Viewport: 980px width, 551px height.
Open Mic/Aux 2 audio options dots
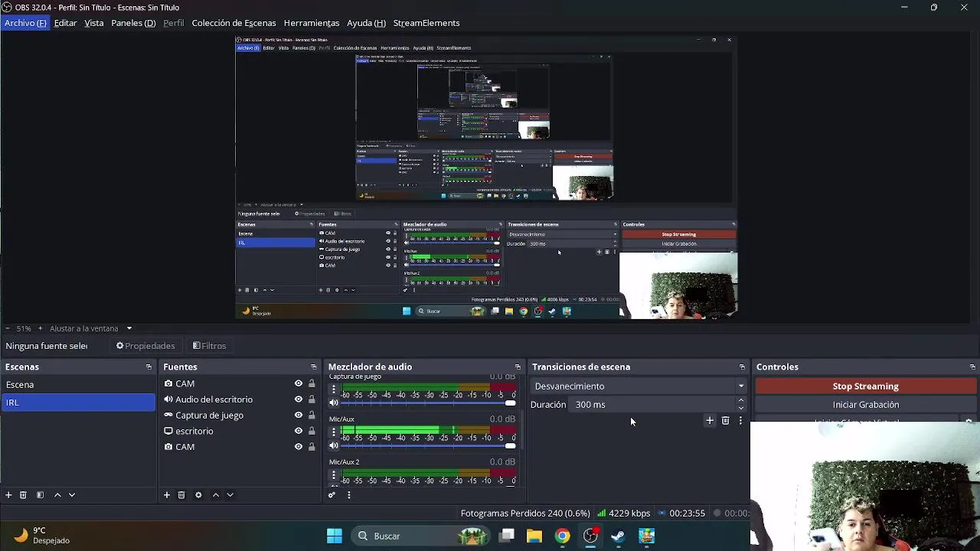[x=334, y=475]
